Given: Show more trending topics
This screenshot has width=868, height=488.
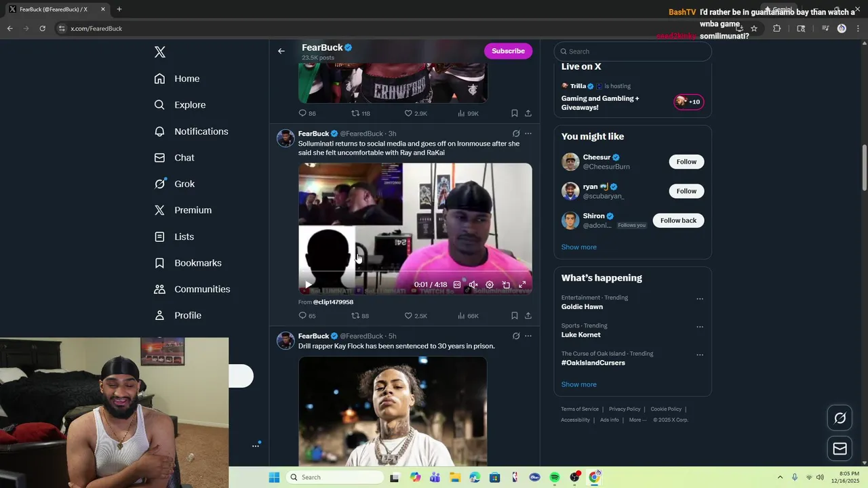Looking at the screenshot, I should [x=578, y=384].
